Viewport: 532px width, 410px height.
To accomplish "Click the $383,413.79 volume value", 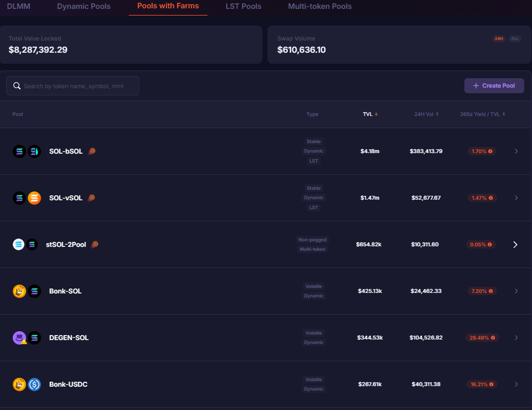I will [x=426, y=151].
